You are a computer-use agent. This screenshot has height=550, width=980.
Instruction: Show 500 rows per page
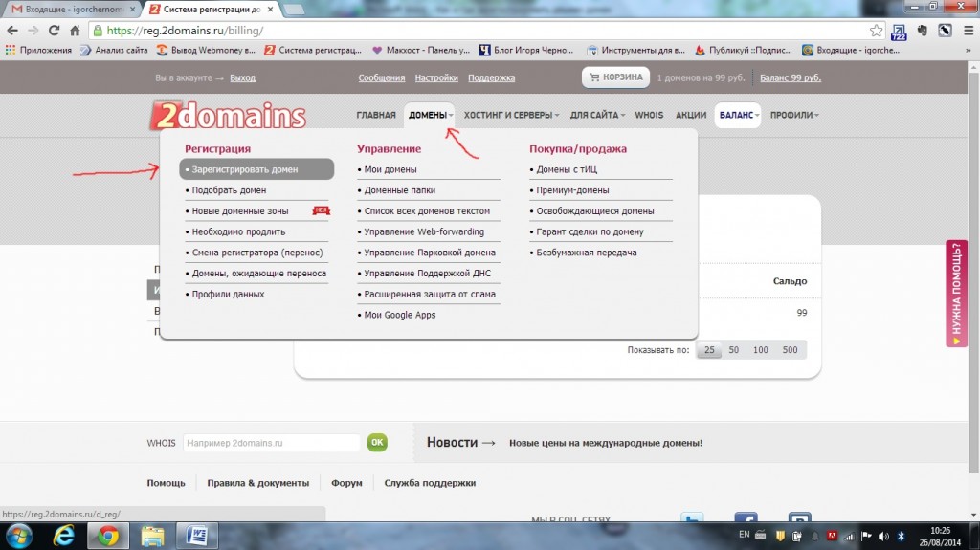790,350
